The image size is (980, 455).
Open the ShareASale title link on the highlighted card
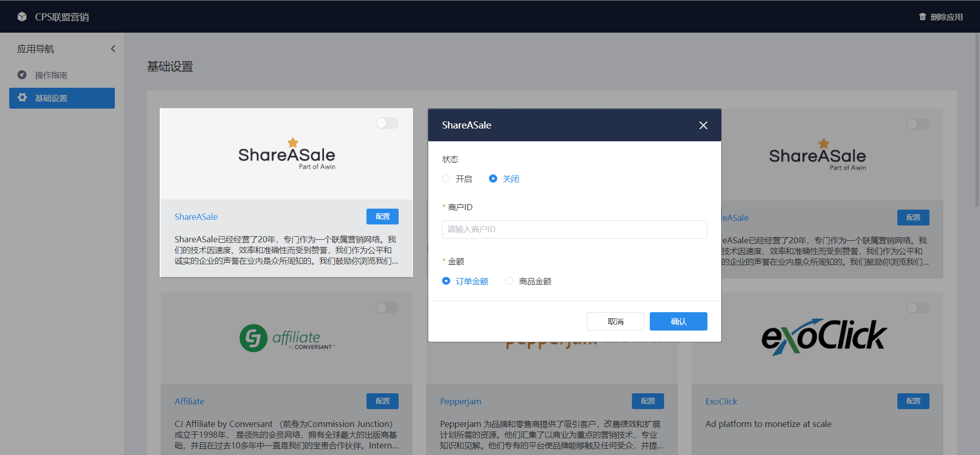[196, 217]
